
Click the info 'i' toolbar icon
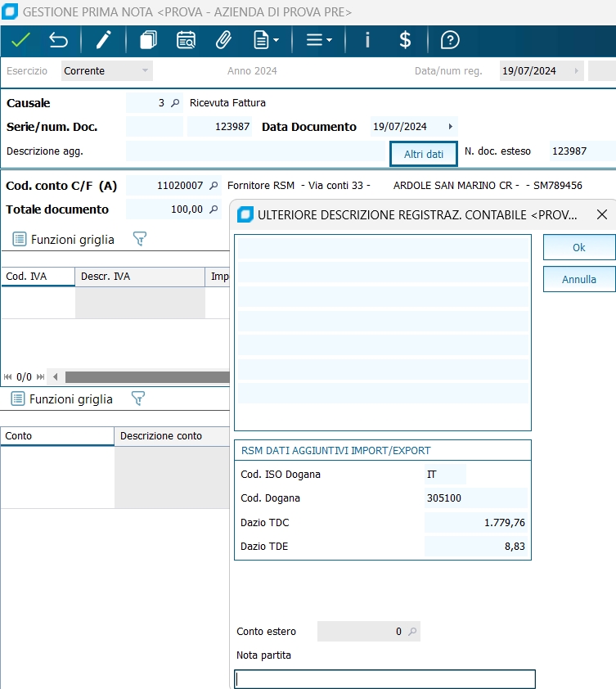coord(367,39)
